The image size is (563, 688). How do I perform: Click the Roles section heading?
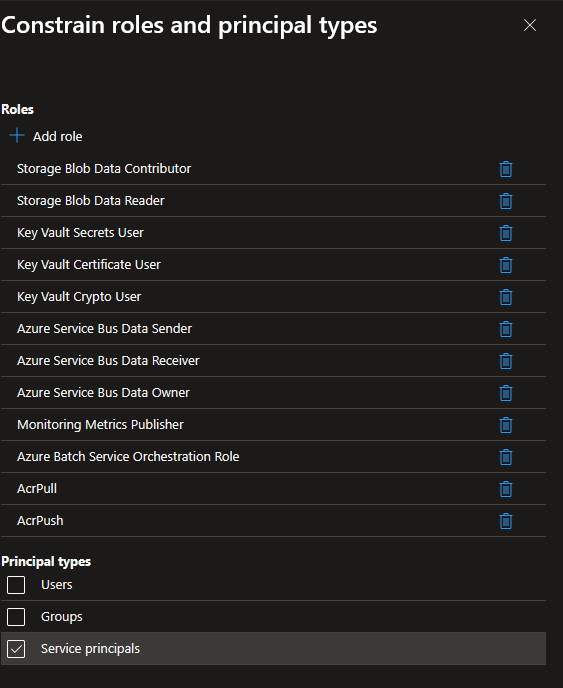18,109
